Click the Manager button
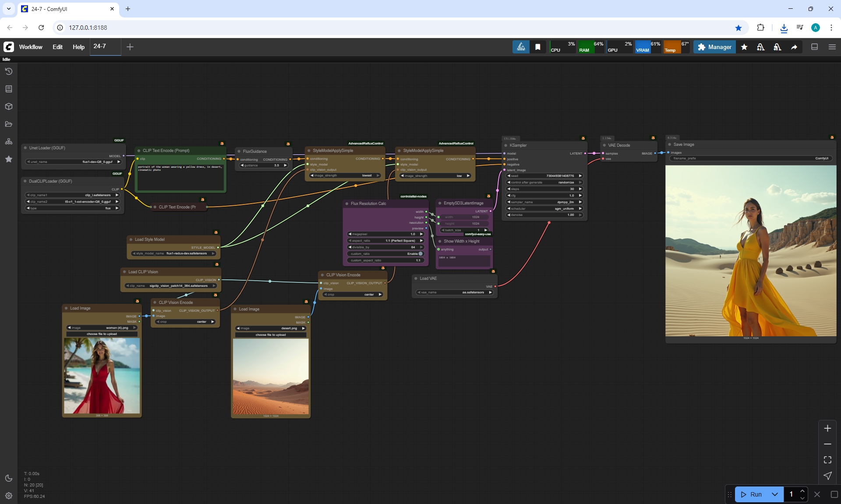The width and height of the screenshot is (841, 504). click(x=714, y=47)
